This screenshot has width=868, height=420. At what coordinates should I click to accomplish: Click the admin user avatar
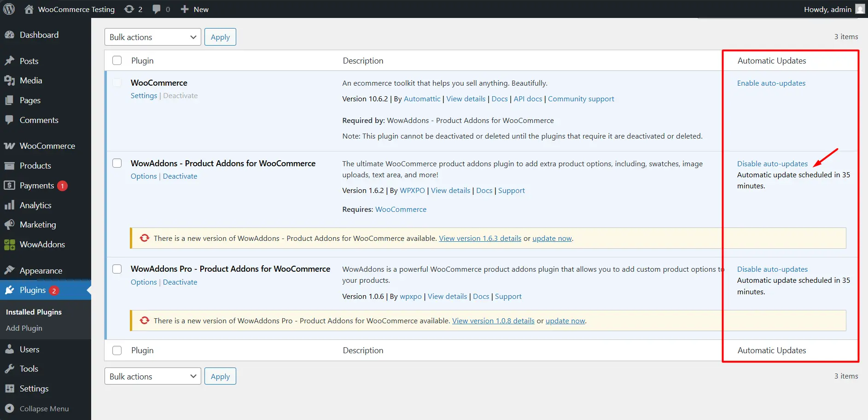click(x=860, y=9)
